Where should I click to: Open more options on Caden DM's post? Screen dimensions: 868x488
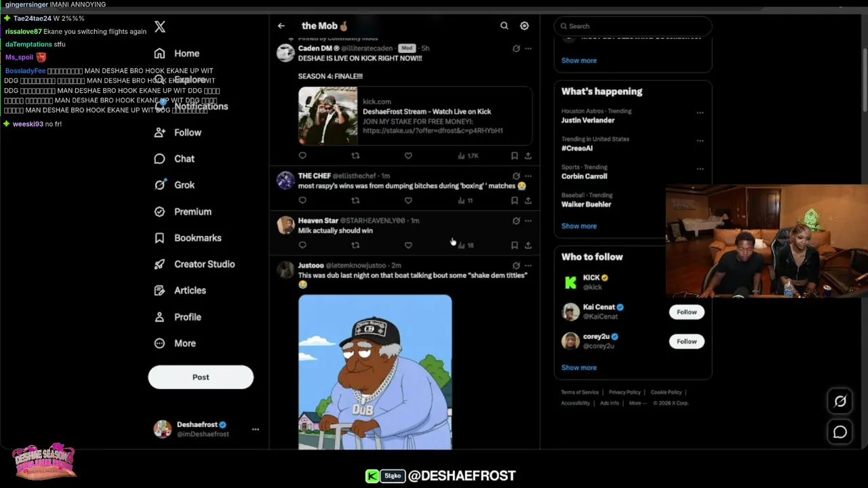(528, 49)
